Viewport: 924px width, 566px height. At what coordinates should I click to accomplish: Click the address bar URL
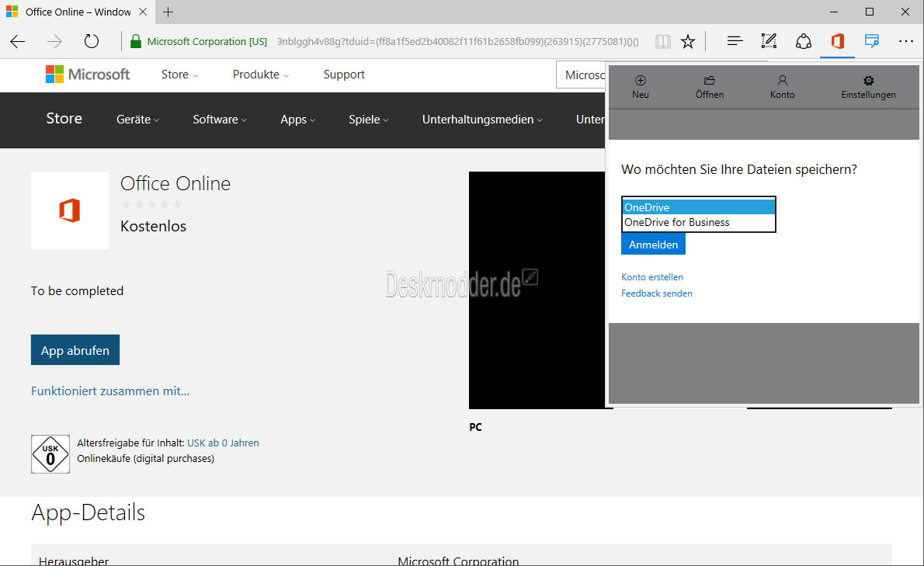point(458,41)
